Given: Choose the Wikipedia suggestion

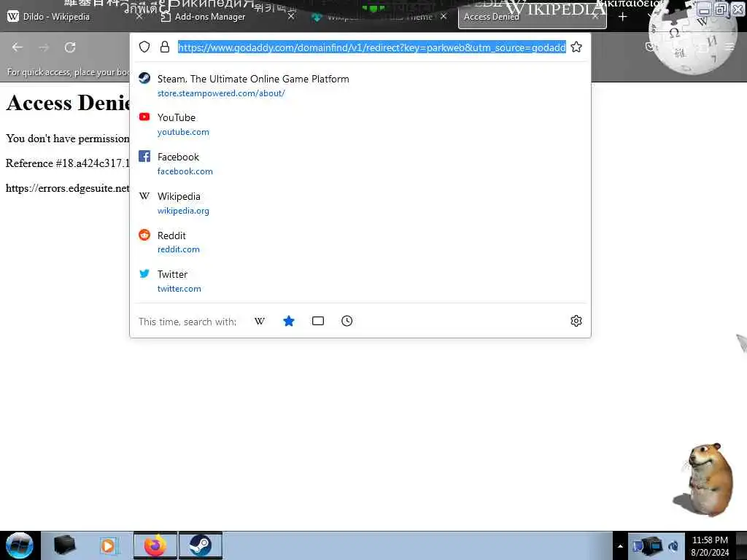Looking at the screenshot, I should pyautogui.click(x=360, y=203).
